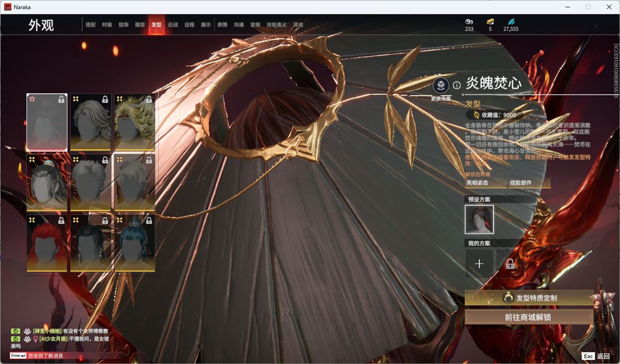The image size is (620, 364).
Task: Open the 技能奥义 tab
Action: 277,25
